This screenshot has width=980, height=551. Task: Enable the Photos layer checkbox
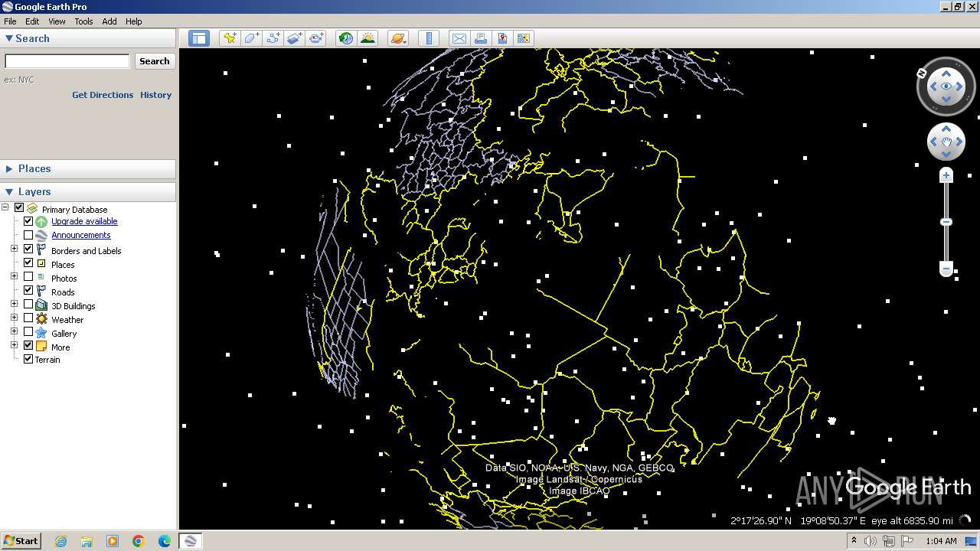[28, 277]
